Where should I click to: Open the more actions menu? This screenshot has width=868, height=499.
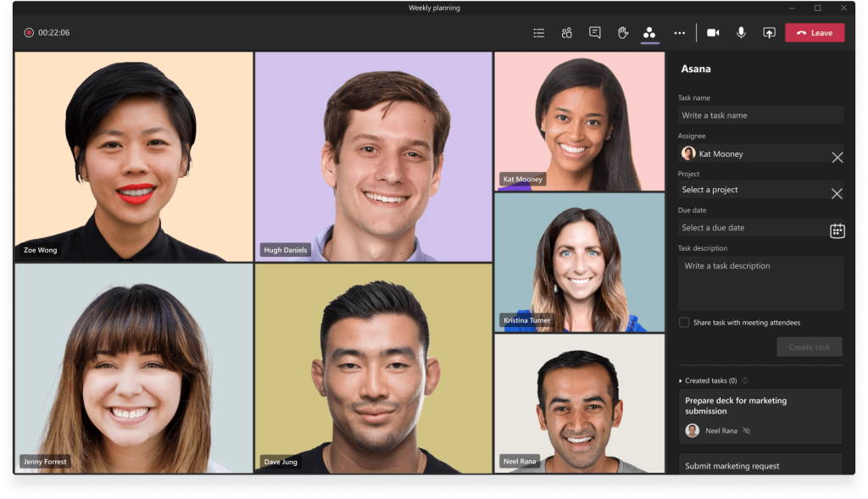(679, 32)
